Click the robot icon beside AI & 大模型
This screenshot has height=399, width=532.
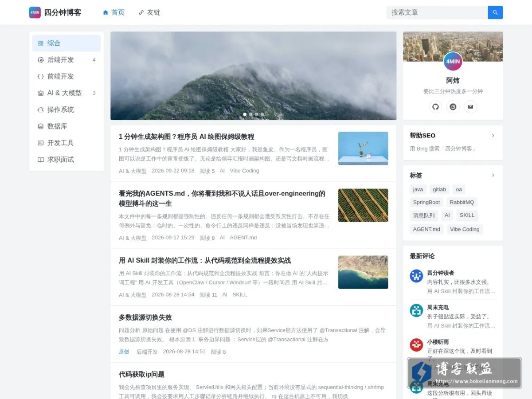click(41, 93)
